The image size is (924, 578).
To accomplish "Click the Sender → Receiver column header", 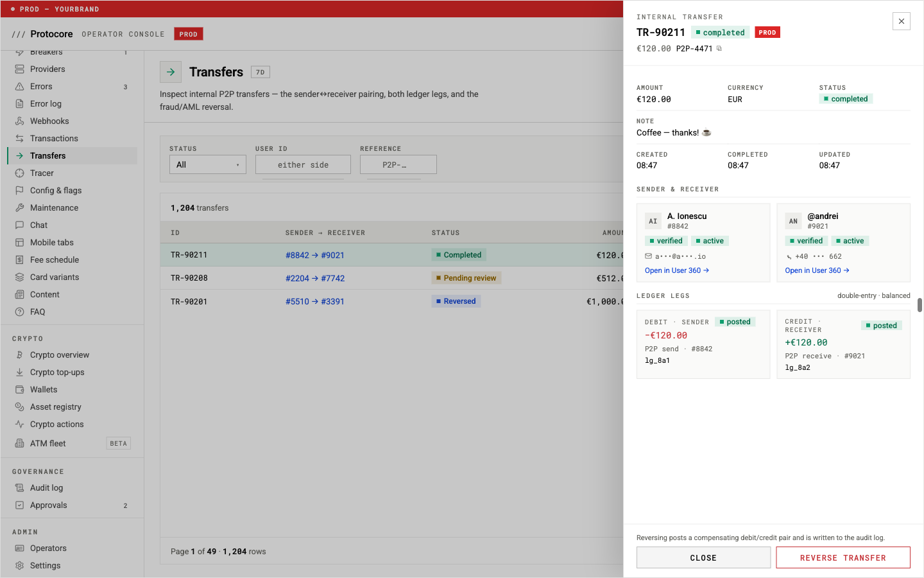I will 325,233.
